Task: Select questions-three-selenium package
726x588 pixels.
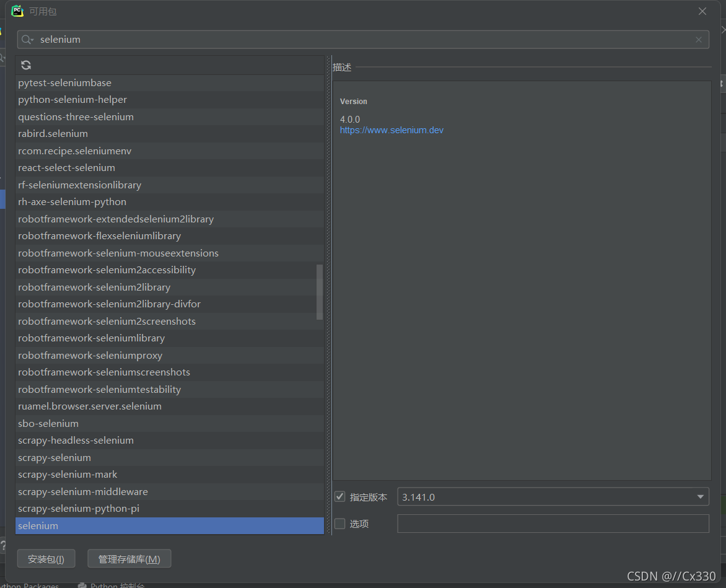Action: point(170,116)
